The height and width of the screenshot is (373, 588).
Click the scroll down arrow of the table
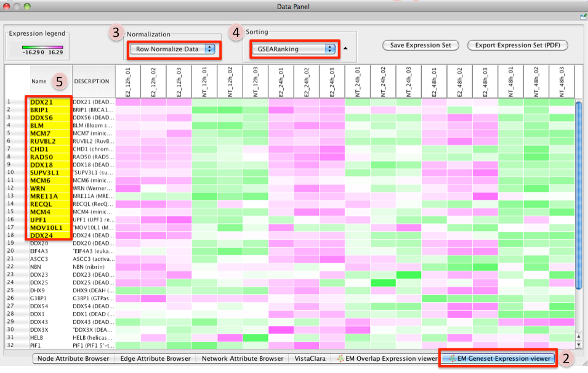[579, 345]
